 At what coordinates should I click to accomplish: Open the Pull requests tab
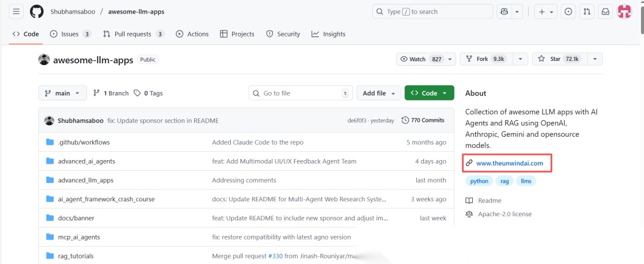pos(134,34)
